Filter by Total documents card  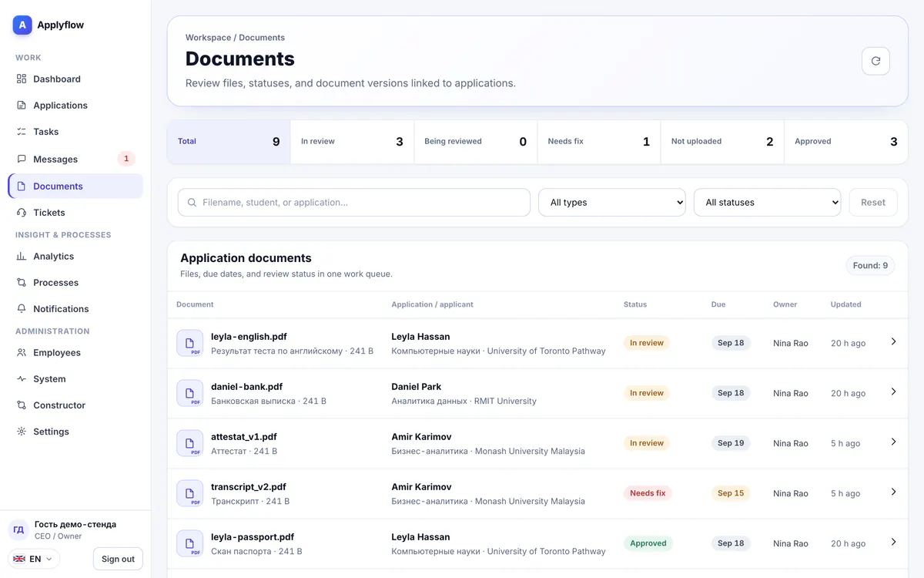coord(229,142)
